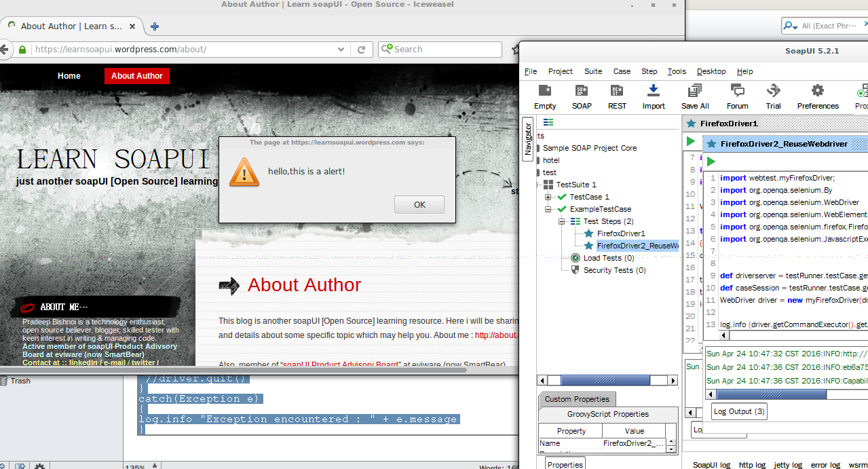
Task: Collapse the Test Steps (2) node
Action: click(x=562, y=221)
